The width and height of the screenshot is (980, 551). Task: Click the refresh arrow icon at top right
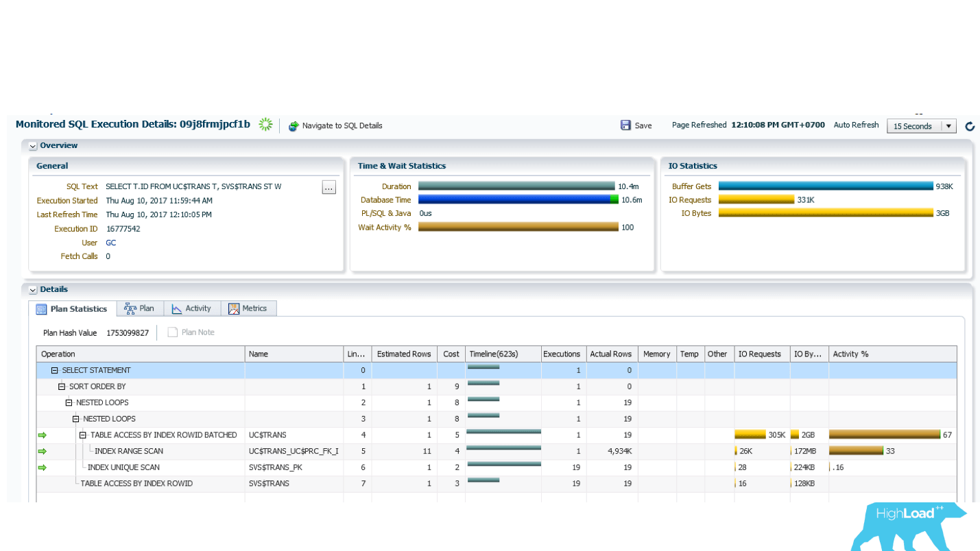tap(970, 126)
